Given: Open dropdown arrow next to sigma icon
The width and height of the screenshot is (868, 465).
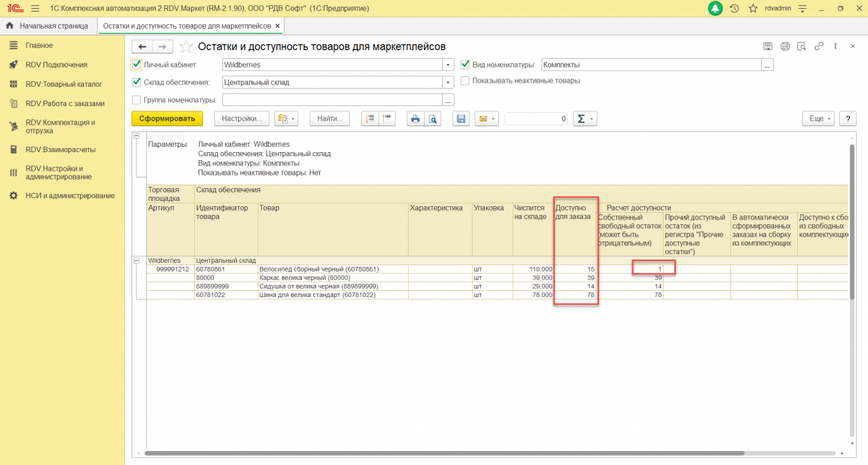Looking at the screenshot, I should (x=592, y=119).
